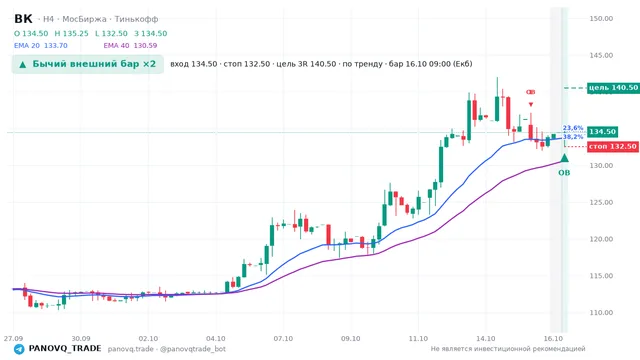
Task: Click the @panovqtrade_bot handle
Action: 193,349
